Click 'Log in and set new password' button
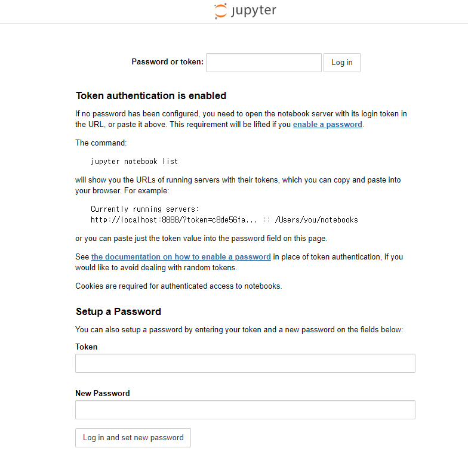 click(133, 438)
